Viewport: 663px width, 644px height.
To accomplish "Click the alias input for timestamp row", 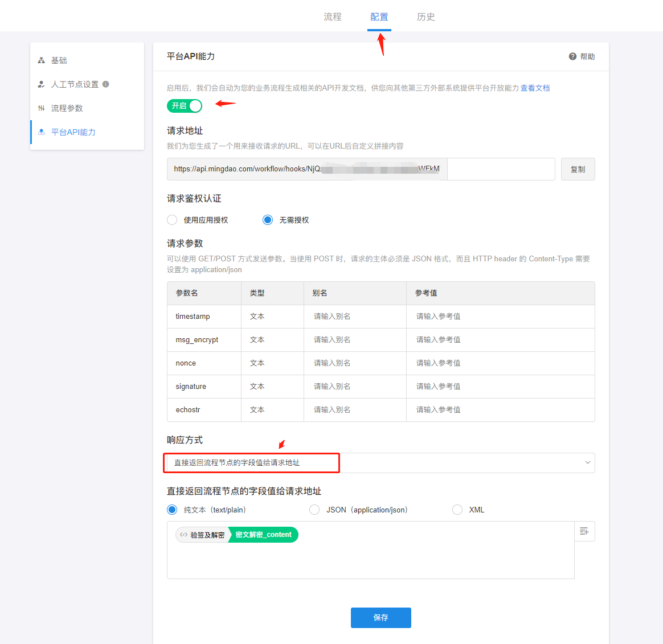I will [x=354, y=317].
